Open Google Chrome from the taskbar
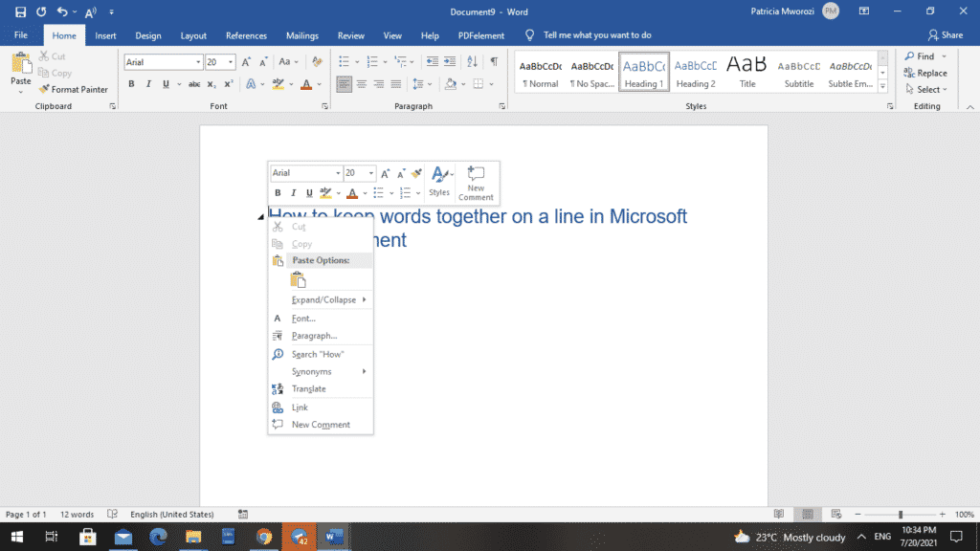 tap(264, 536)
